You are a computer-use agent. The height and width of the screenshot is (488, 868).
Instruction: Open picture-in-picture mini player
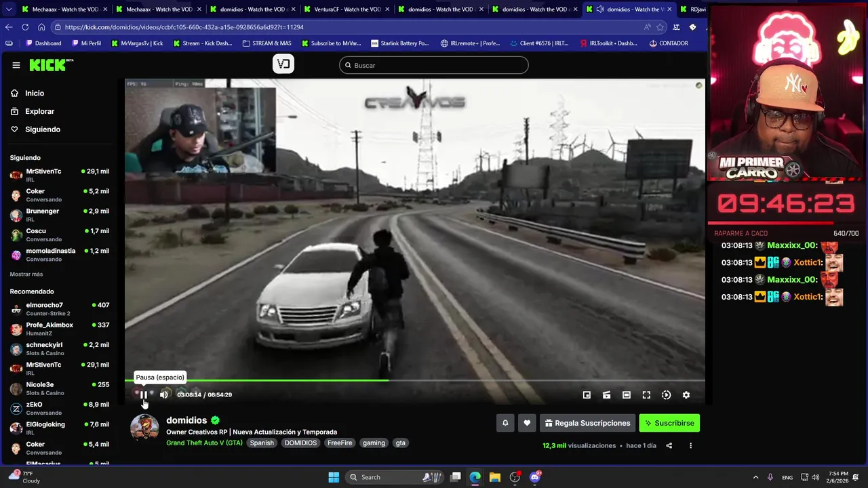click(x=587, y=395)
